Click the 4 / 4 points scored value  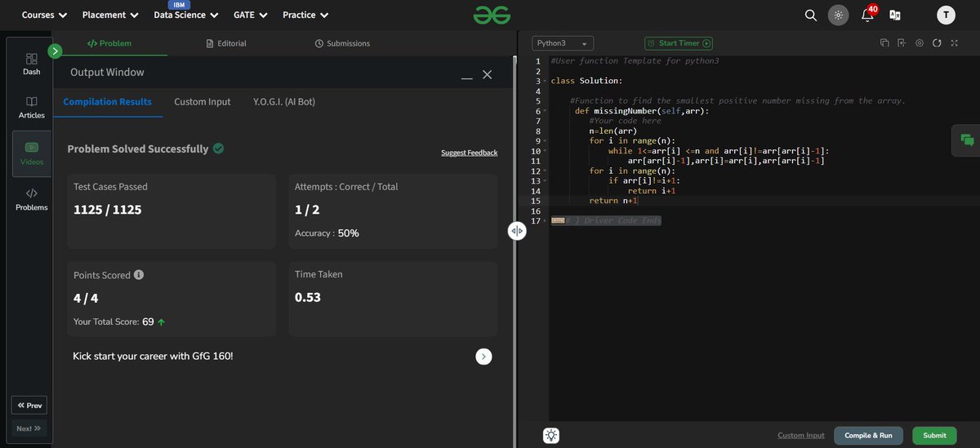pos(87,299)
